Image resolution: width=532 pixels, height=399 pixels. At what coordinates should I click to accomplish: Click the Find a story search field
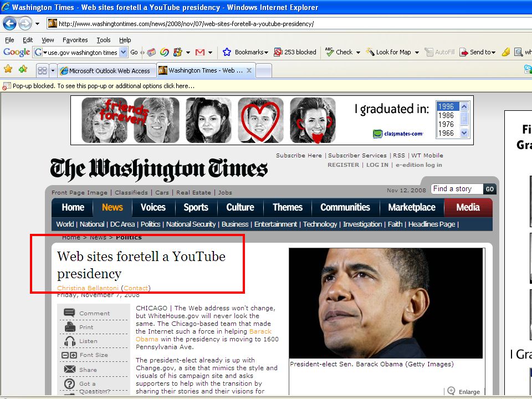coord(457,189)
